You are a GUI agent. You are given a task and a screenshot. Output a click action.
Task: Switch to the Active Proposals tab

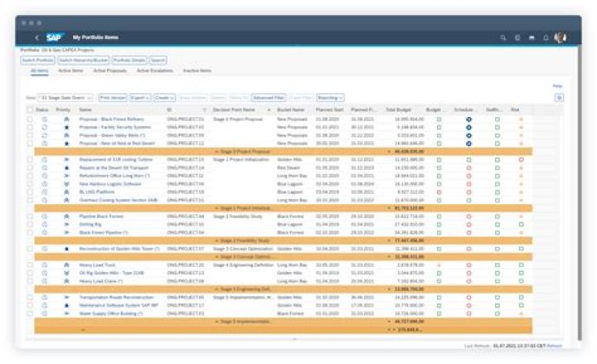[x=109, y=71]
